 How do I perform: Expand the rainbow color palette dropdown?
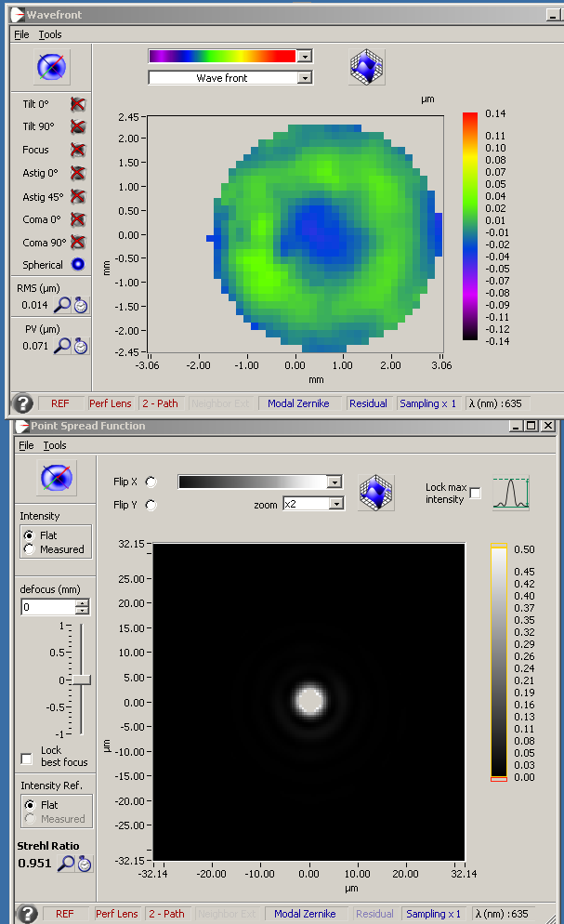(304, 56)
